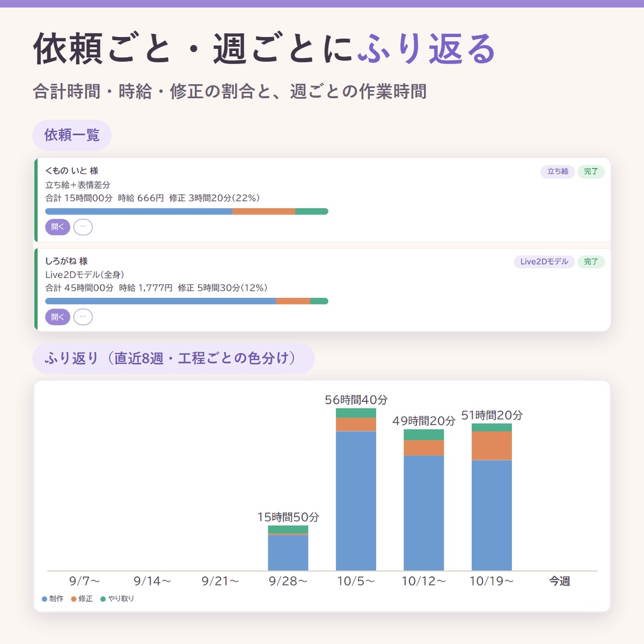Click client name しろがね 様
The height and width of the screenshot is (644, 644).
pyautogui.click(x=67, y=261)
